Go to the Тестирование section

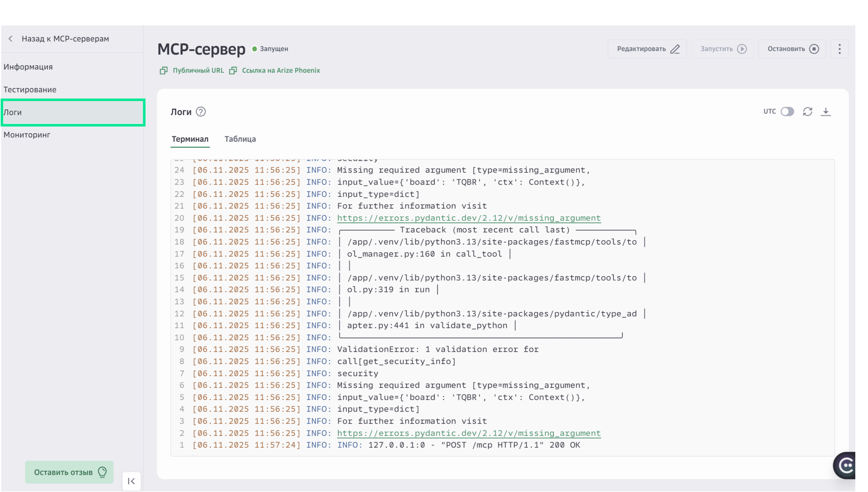tap(30, 90)
